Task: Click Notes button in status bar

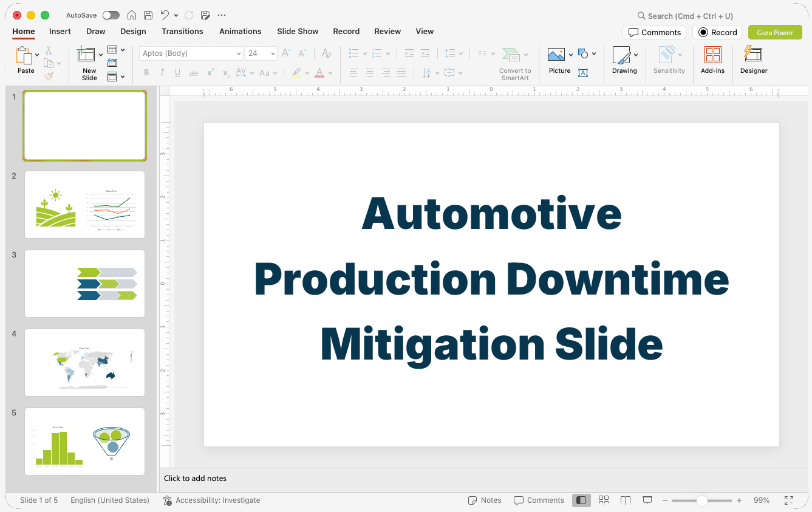Action: [485, 500]
